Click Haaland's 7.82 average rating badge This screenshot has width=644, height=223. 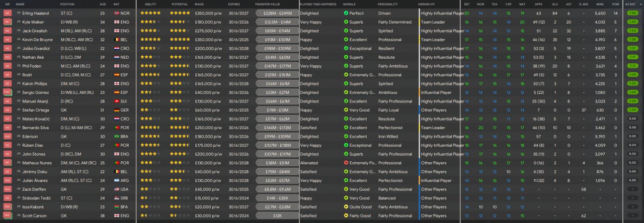(x=633, y=13)
